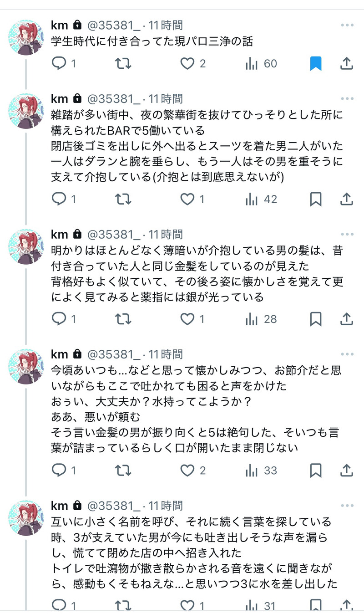
Task: Share the tweet showing 33 views
Action: coord(347,470)
